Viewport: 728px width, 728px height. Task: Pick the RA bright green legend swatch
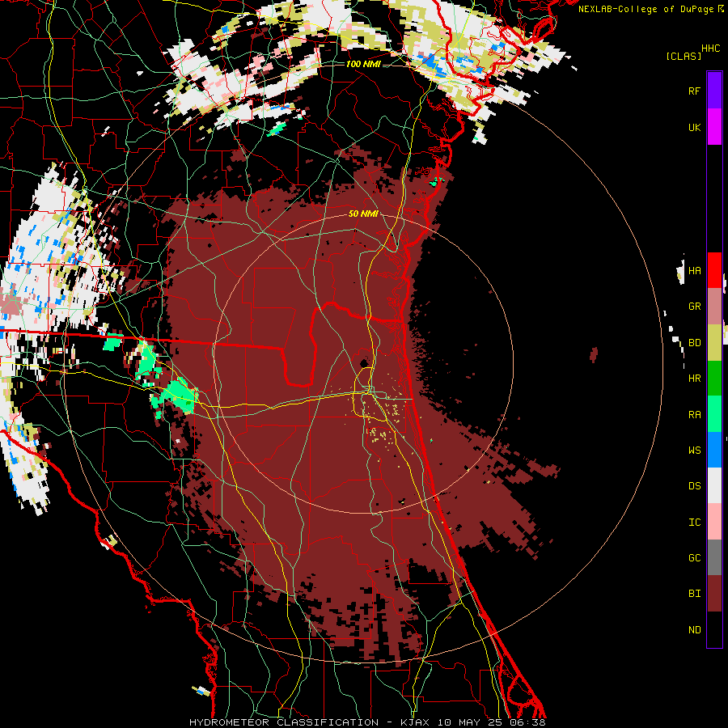[714, 414]
